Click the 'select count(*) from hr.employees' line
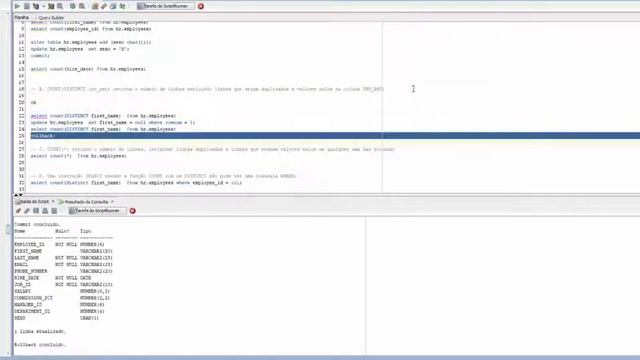The height and width of the screenshot is (360, 640). click(78, 156)
